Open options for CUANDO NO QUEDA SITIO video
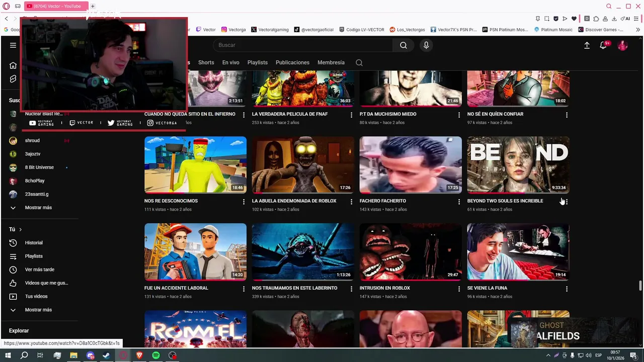This screenshot has width=644, height=362. pos(244,115)
